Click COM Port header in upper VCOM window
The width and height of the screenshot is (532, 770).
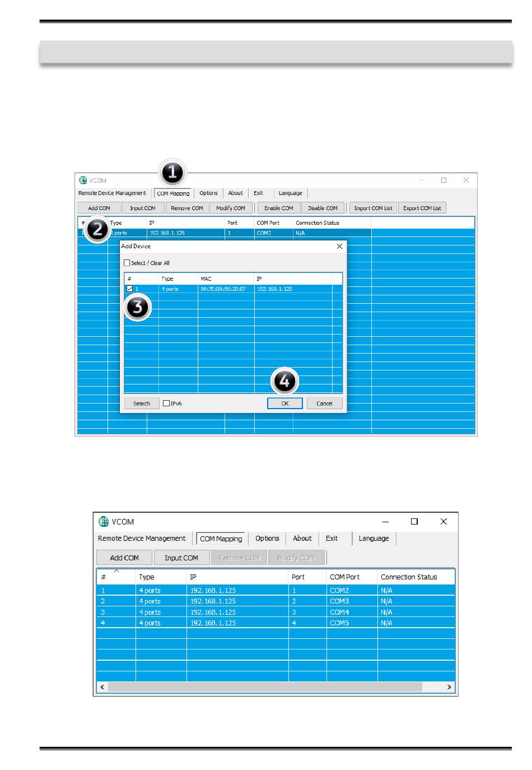coord(273,222)
